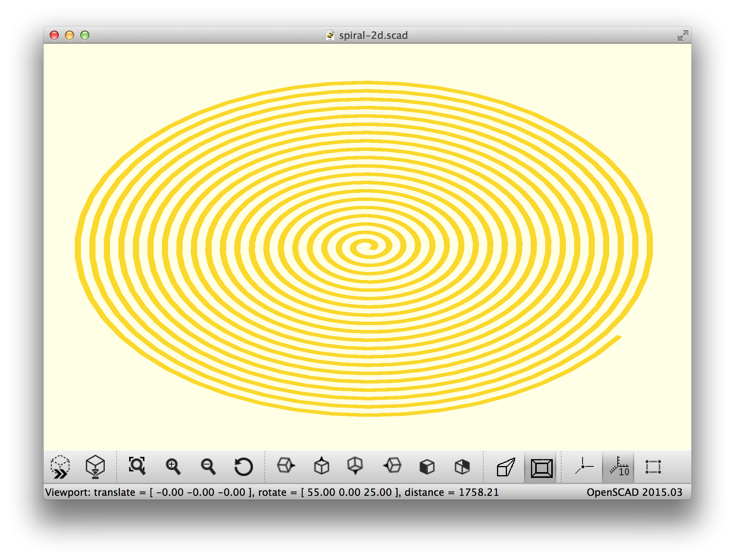
Task: Enable Perspective projection mode
Action: (506, 467)
